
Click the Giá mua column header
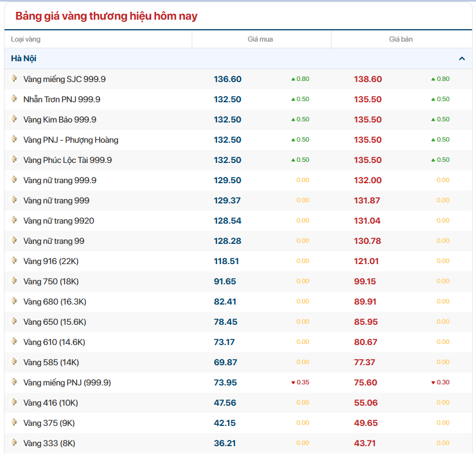[x=260, y=39]
